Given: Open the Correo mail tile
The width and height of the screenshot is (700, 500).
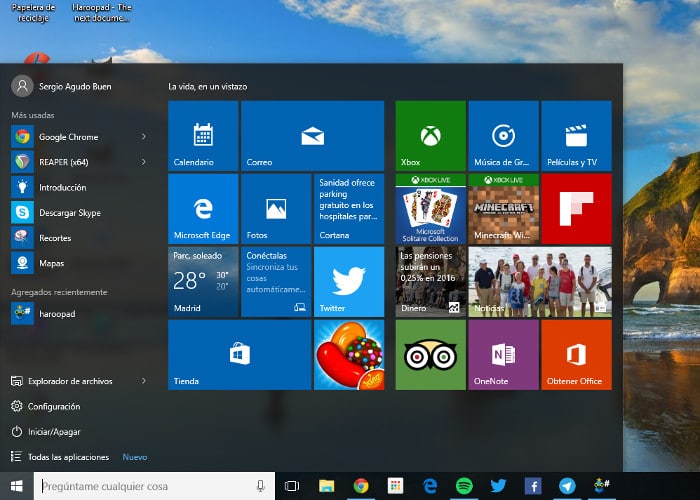Looking at the screenshot, I should click(x=312, y=136).
